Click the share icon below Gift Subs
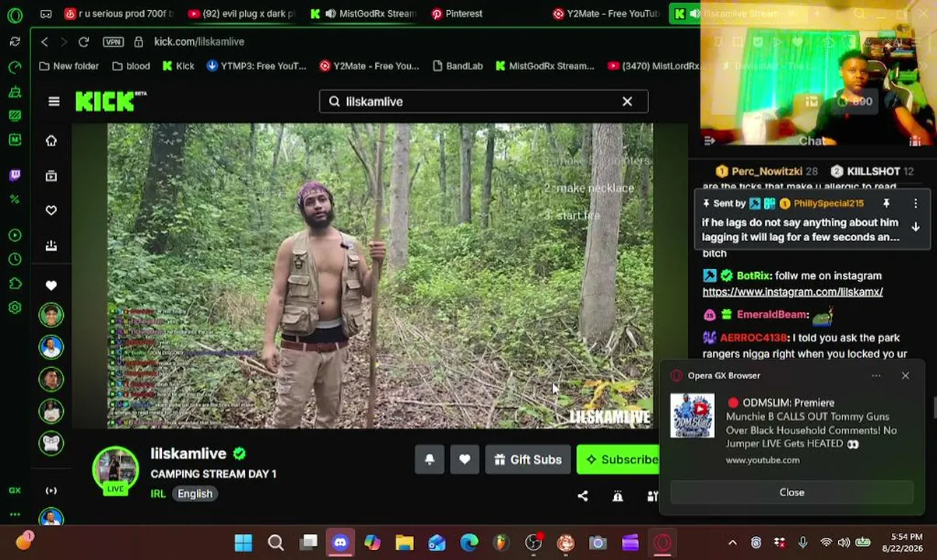Screen dimensions: 937x560 (x=583, y=496)
